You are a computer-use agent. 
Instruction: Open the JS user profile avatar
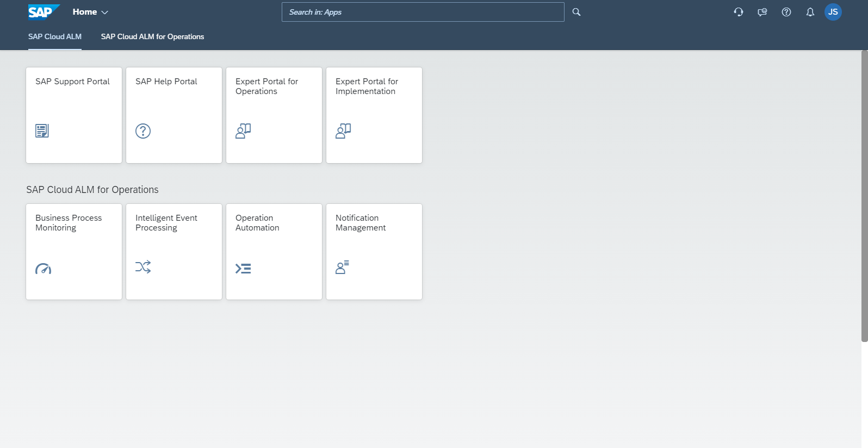tap(833, 12)
